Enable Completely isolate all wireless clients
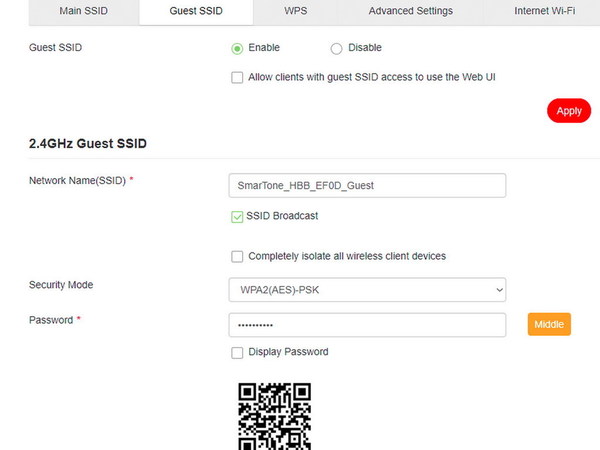 click(x=237, y=256)
